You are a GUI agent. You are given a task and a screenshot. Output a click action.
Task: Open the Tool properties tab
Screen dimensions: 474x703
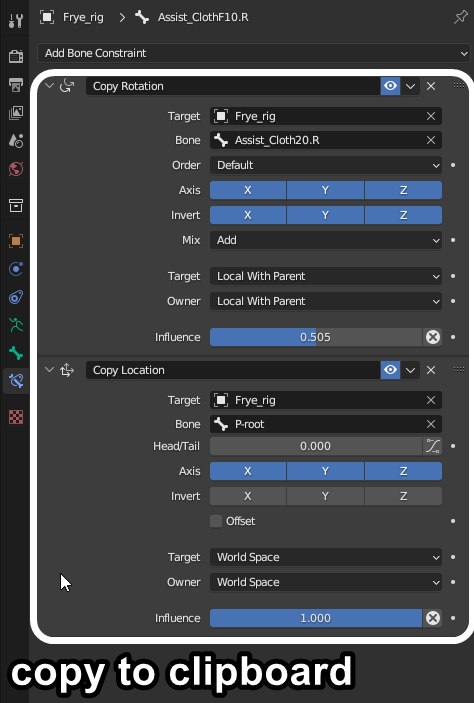(x=16, y=20)
